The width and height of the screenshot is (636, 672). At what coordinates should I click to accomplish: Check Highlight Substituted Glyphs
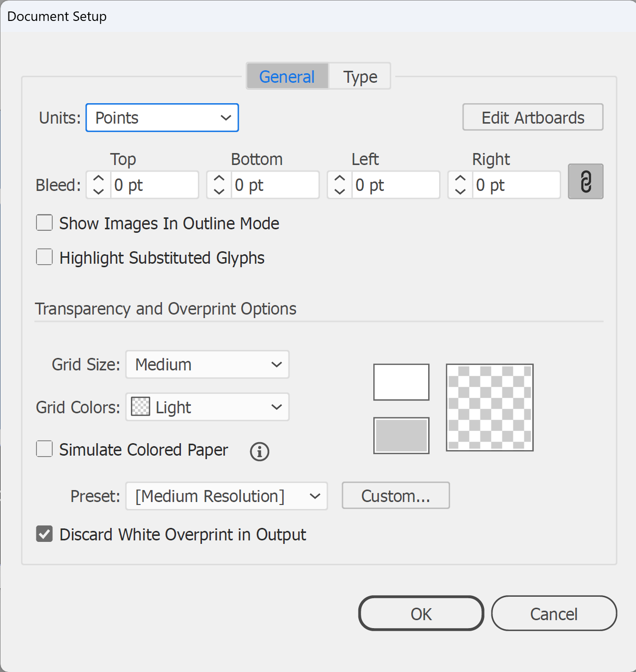(x=44, y=257)
